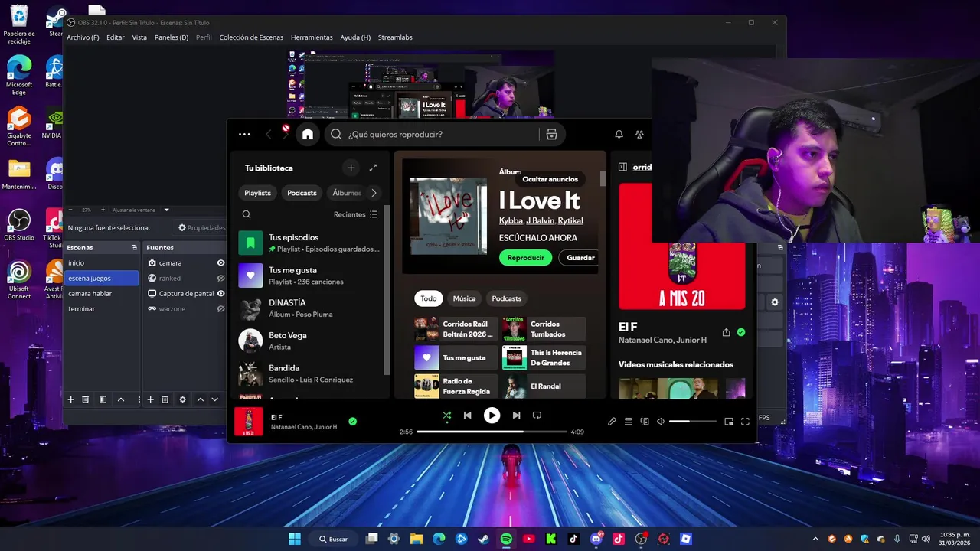This screenshot has height=551, width=980.
Task: Filter library by Podcasts
Action: click(302, 193)
